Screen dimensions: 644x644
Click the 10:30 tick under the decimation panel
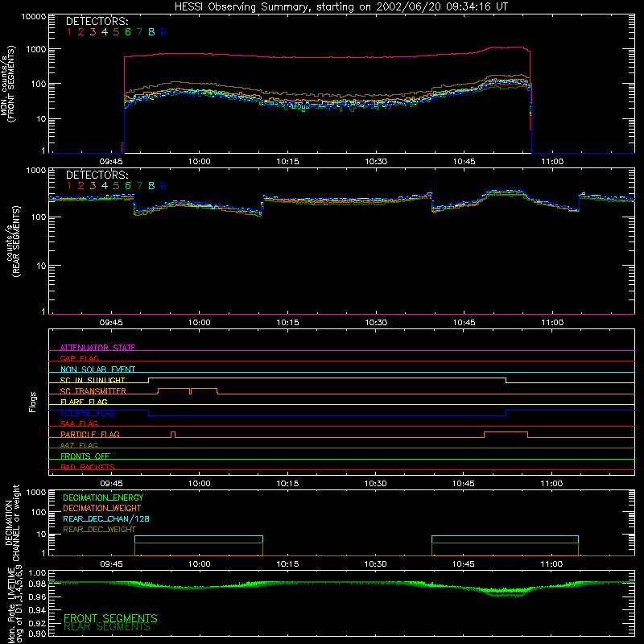pyautogui.click(x=375, y=564)
